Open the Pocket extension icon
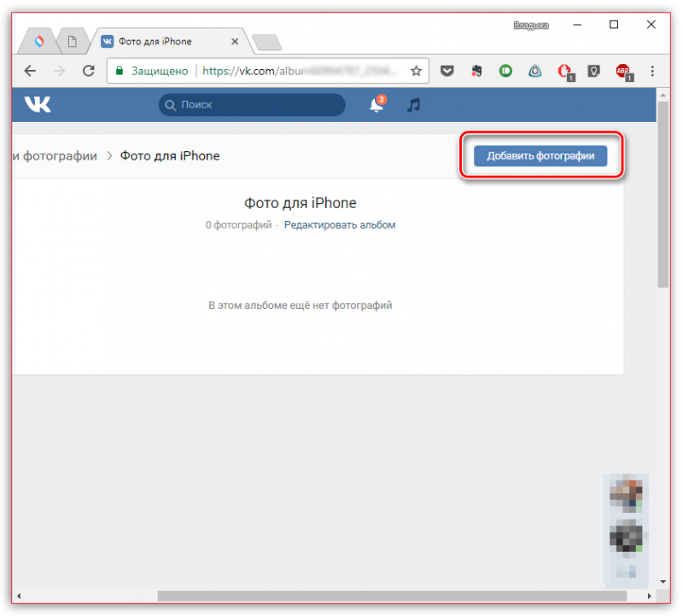The height and width of the screenshot is (616, 683). tap(447, 71)
